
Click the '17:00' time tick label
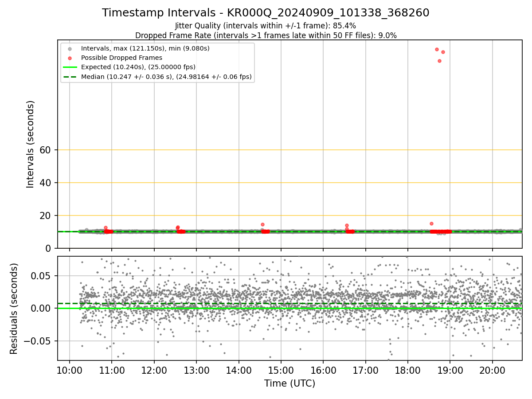click(366, 370)
